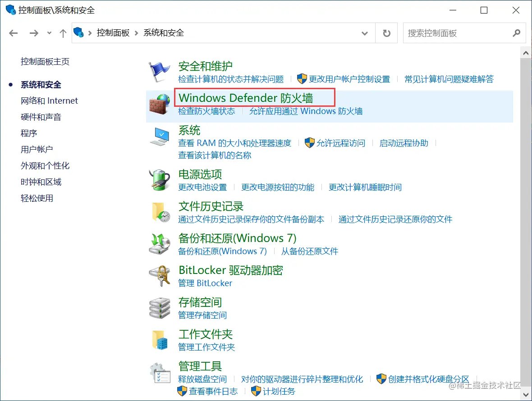Click 控制面板 breadcrumb in address bar

point(113,33)
